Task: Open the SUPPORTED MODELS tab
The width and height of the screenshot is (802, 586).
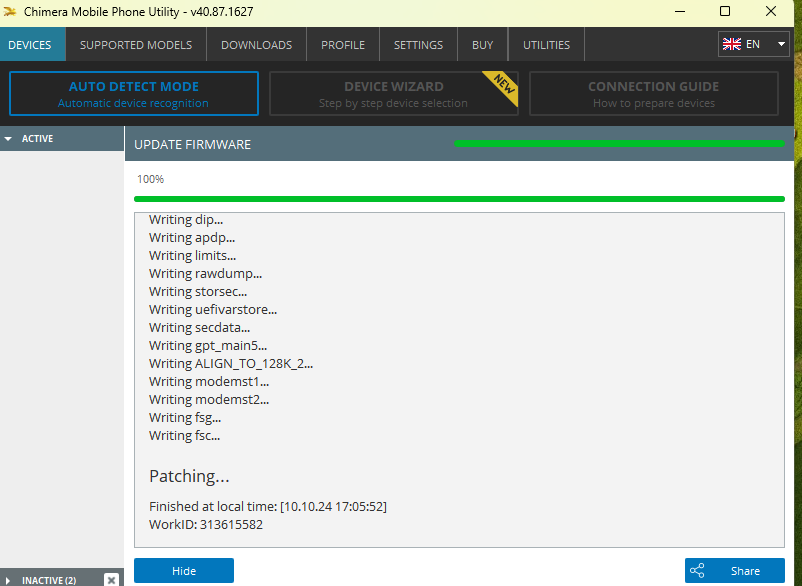Action: [136, 45]
